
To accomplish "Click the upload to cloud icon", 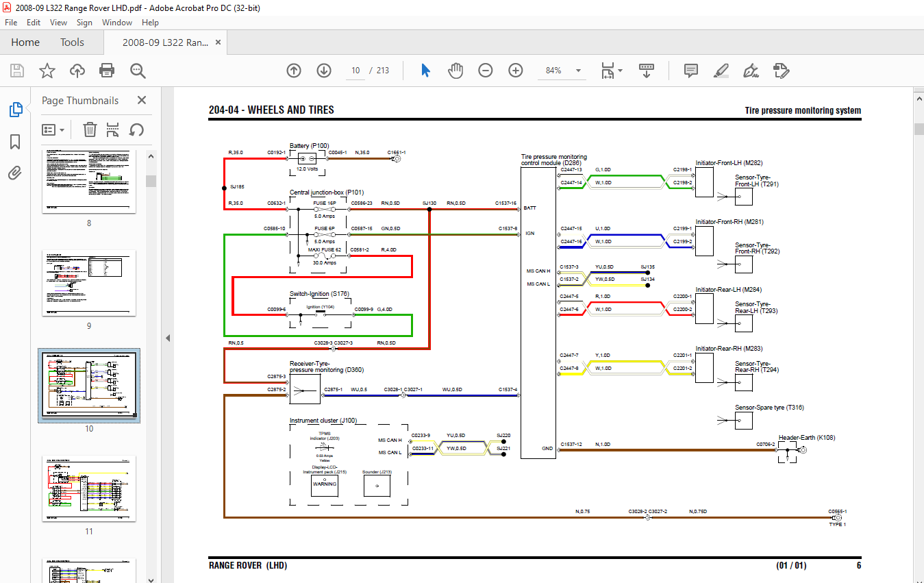I will coord(77,71).
